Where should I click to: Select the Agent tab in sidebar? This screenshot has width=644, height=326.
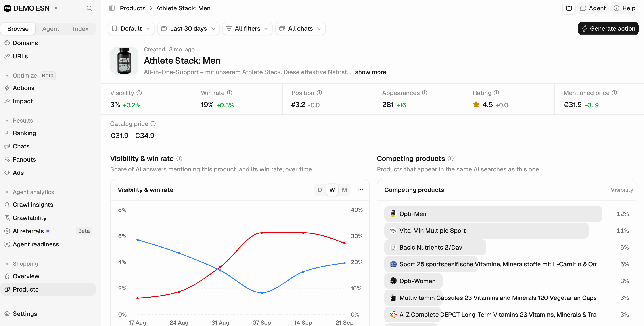click(x=51, y=29)
